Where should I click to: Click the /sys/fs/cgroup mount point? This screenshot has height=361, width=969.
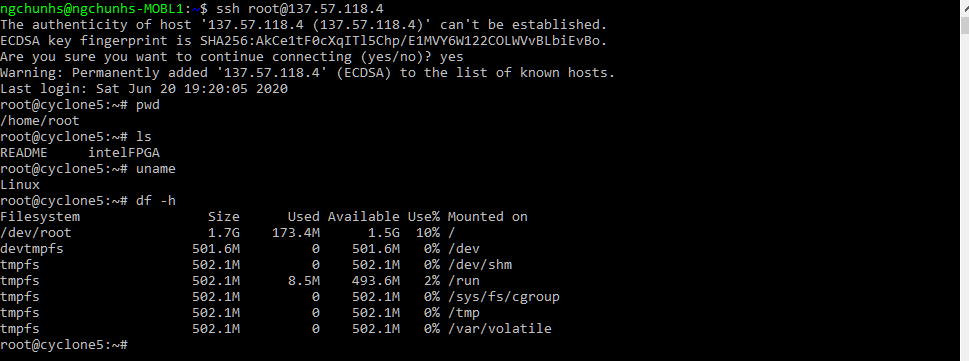click(x=504, y=297)
